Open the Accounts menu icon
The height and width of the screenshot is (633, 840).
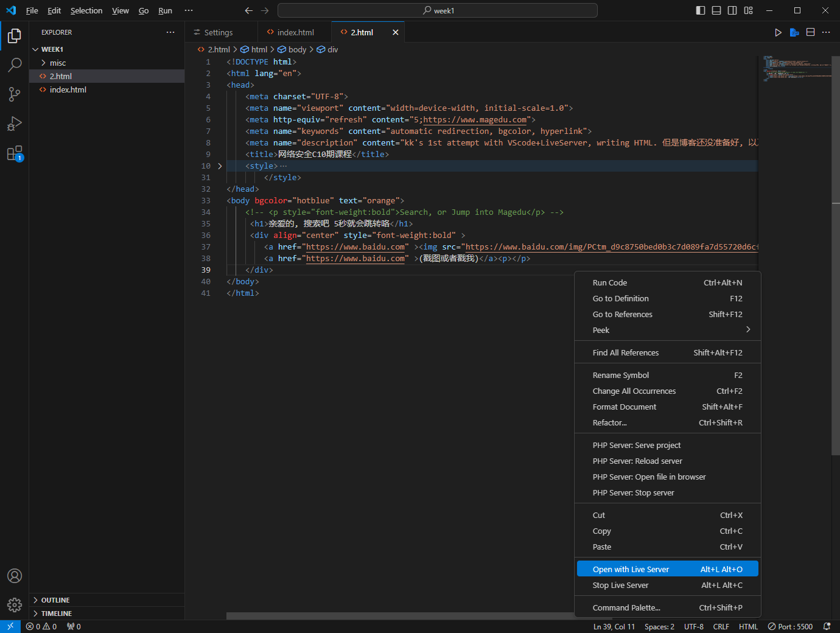15,576
